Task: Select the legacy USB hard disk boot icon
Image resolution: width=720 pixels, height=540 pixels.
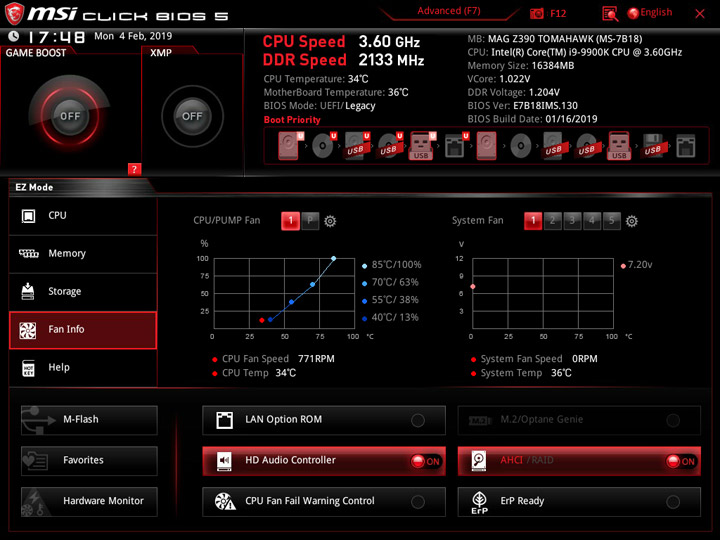Action: point(554,146)
